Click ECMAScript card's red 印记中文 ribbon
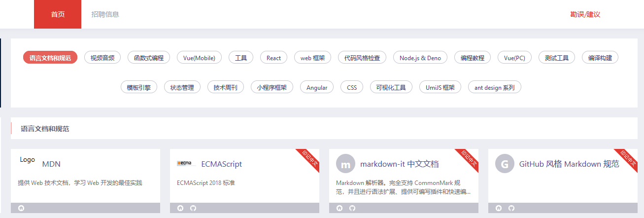This screenshot has width=644, height=218. click(x=309, y=159)
